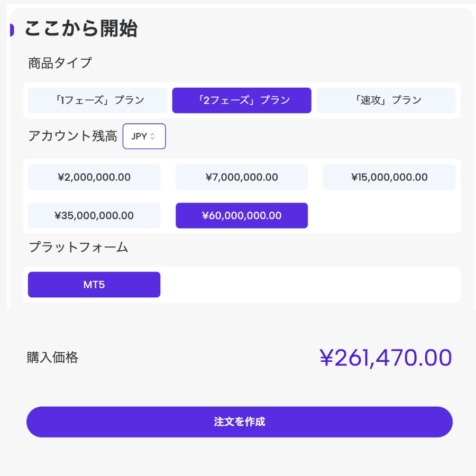
Task: Switch to the 「速攻」プラン option
Action: 386,100
